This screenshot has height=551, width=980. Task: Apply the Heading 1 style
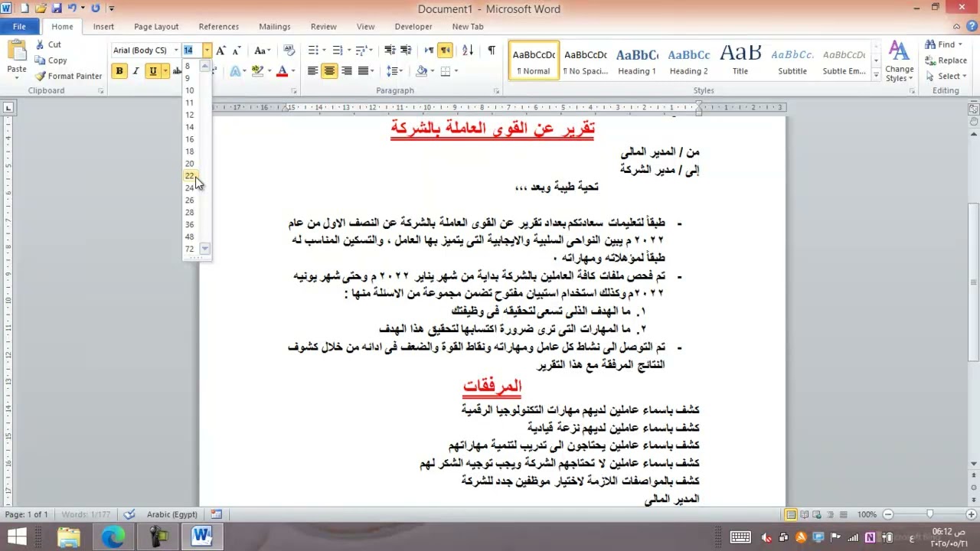coord(637,60)
